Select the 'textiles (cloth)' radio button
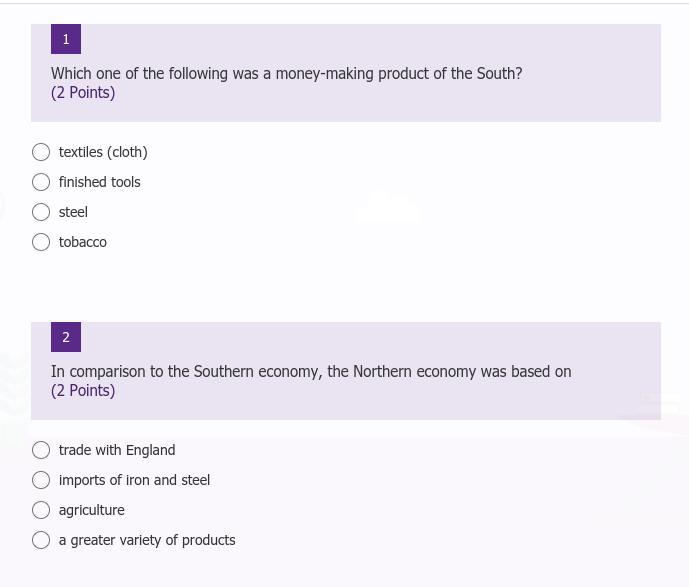The width and height of the screenshot is (689, 587). pos(41,152)
